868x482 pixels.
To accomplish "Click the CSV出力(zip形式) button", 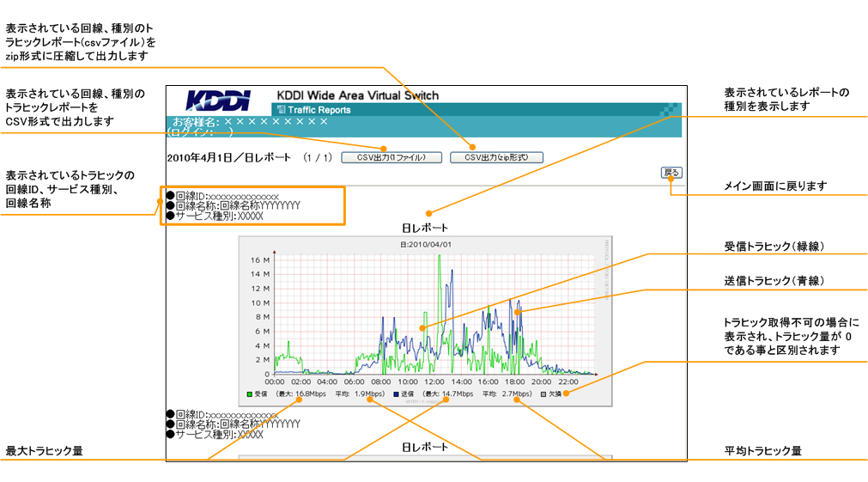I will [496, 157].
